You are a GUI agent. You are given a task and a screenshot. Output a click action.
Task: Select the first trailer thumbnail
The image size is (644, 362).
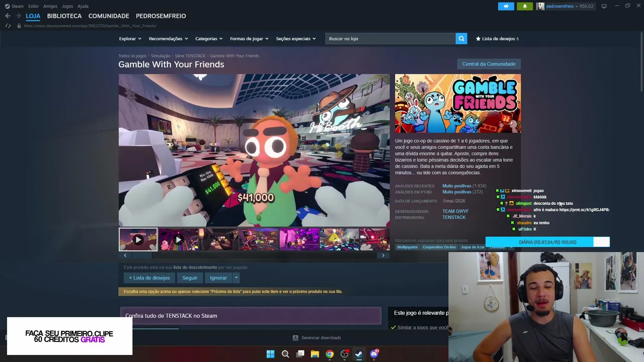[138, 240]
